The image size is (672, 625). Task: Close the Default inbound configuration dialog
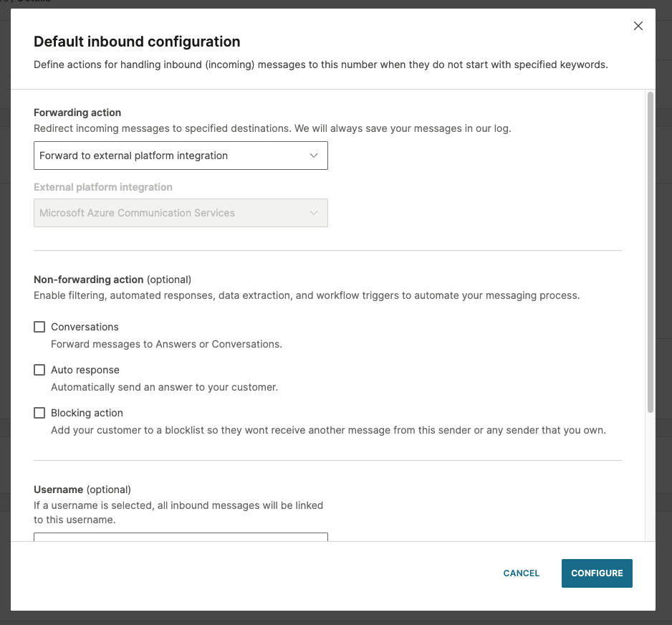pyautogui.click(x=638, y=26)
